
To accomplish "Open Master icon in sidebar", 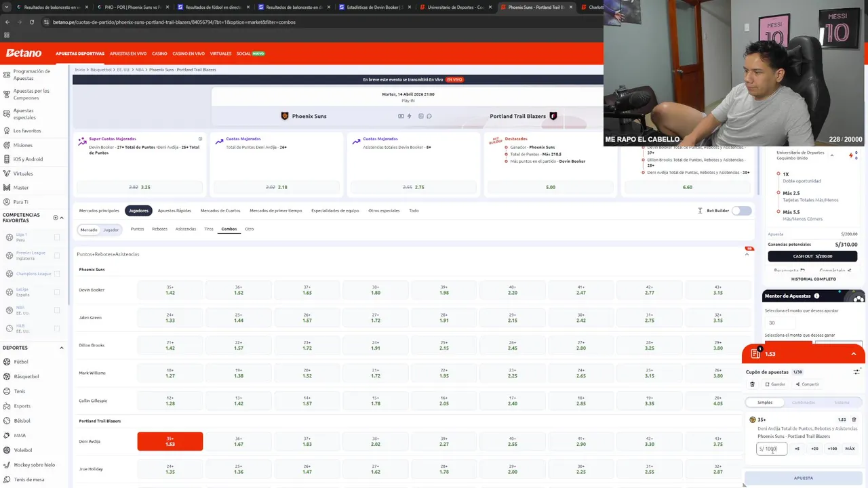I will 6,188.
